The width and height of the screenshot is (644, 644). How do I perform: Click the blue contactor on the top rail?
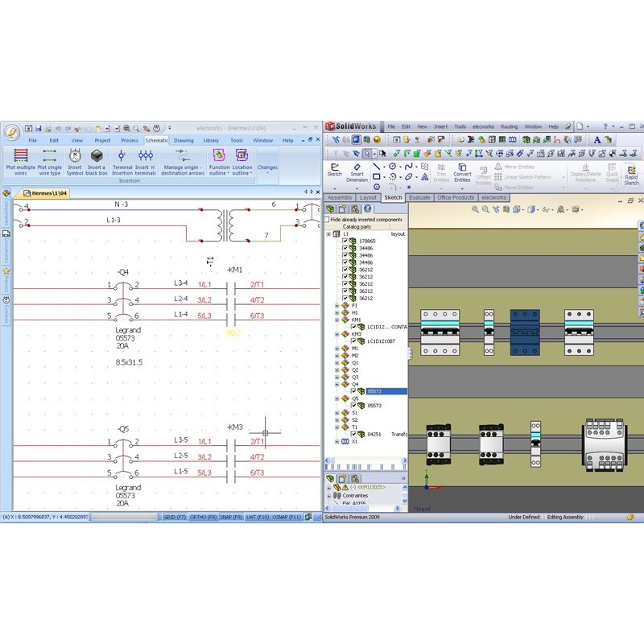[525, 332]
